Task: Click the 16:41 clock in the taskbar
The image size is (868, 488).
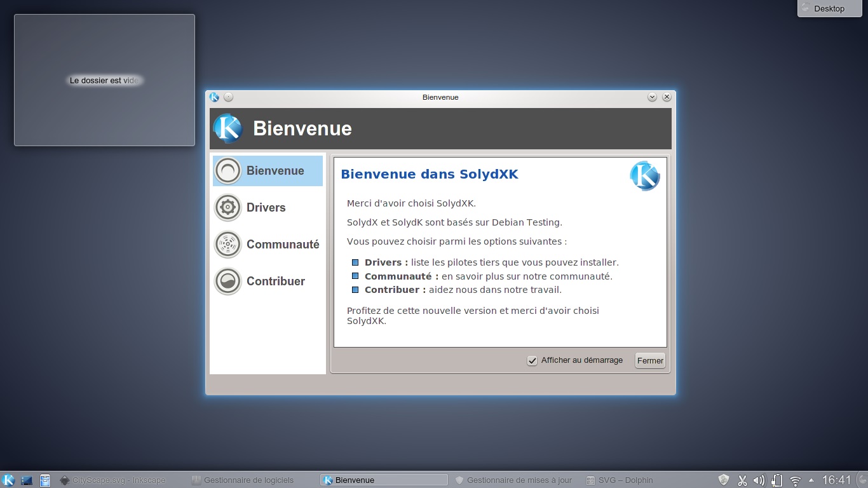Action: (x=836, y=480)
